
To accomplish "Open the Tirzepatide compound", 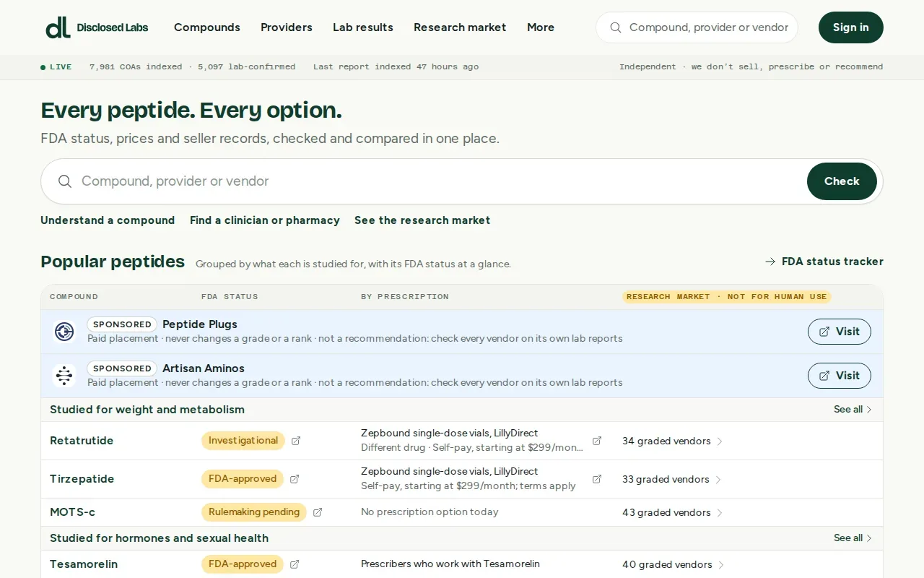I will click(82, 479).
